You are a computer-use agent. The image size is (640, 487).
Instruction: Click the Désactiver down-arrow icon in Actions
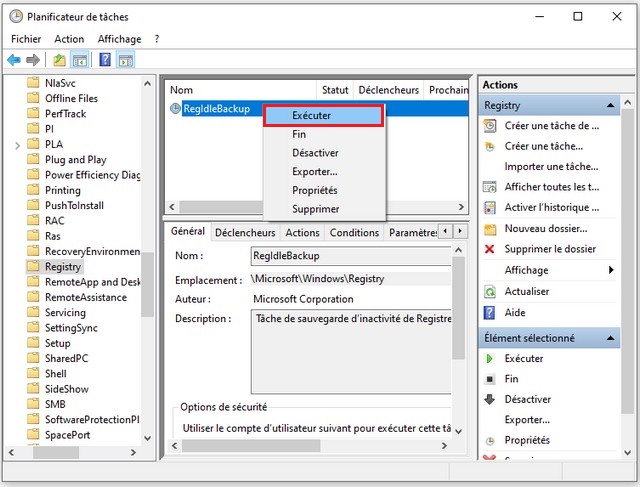pos(490,399)
